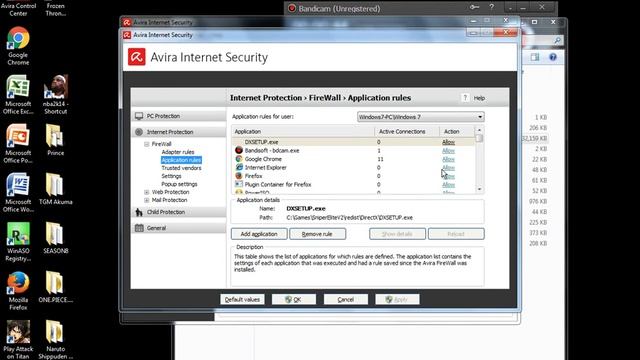This screenshot has width=640, height=360.
Task: Select firewall Settings in tree
Action: coord(171,176)
